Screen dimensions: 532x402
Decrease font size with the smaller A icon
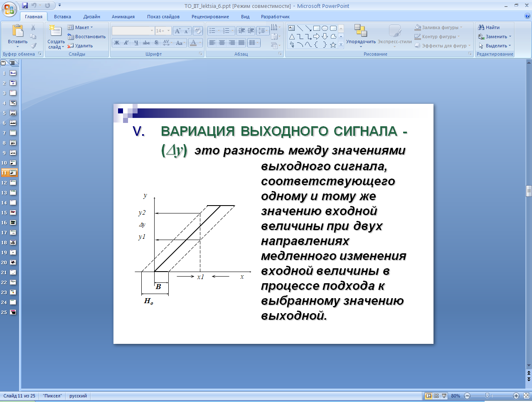[186, 31]
